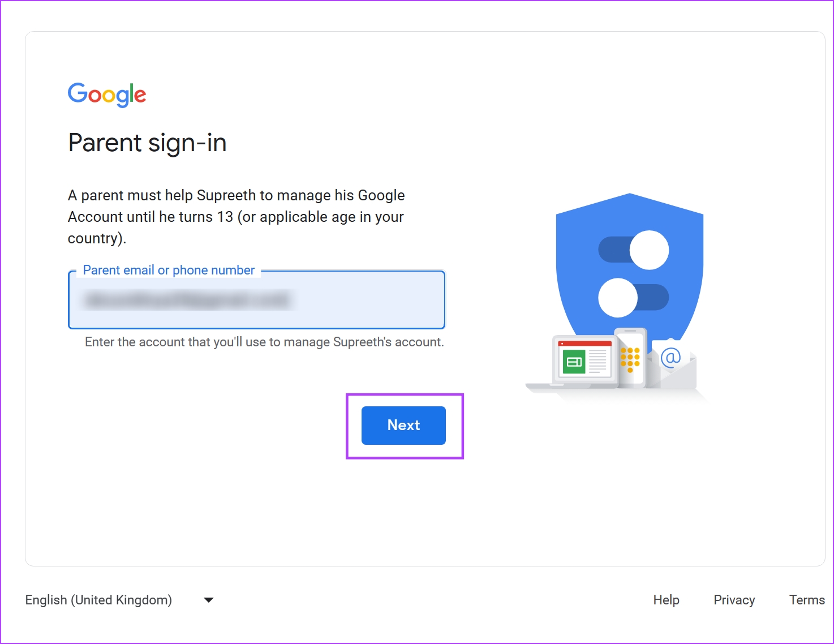Focus the Parent email or phone number field
Viewport: 834px width, 644px height.
[256, 300]
